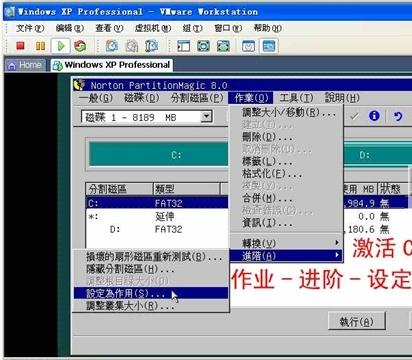Click the checkmark apply icon

click(x=355, y=116)
